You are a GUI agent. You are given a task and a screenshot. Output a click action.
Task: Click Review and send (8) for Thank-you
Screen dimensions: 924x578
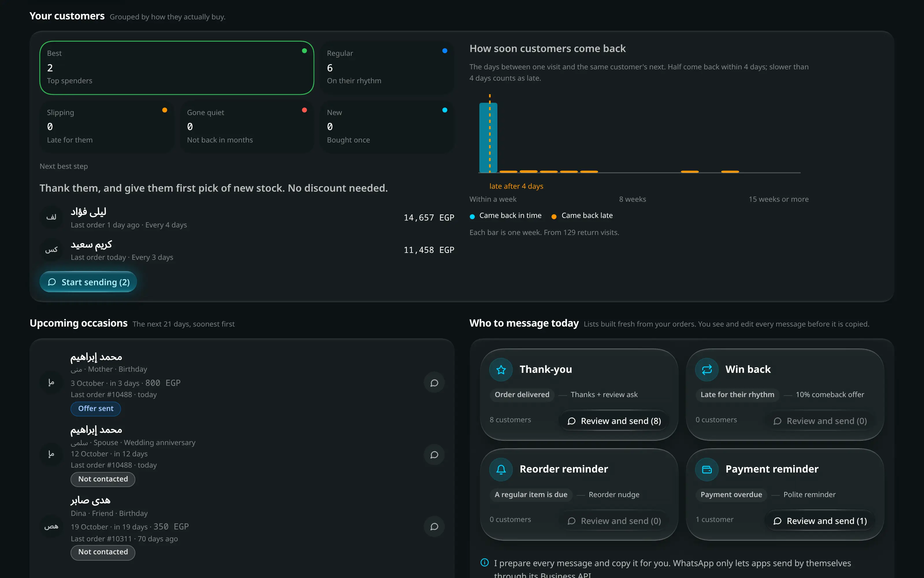tap(614, 421)
